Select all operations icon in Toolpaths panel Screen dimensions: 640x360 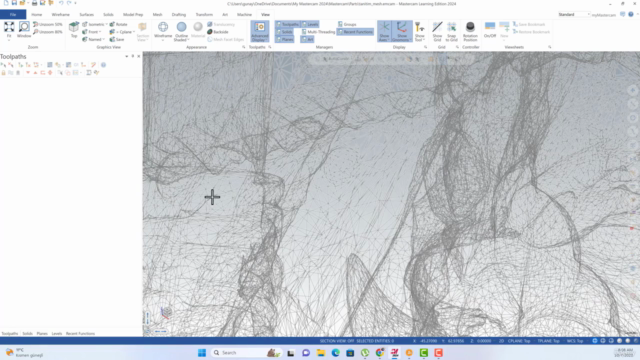coord(3,65)
